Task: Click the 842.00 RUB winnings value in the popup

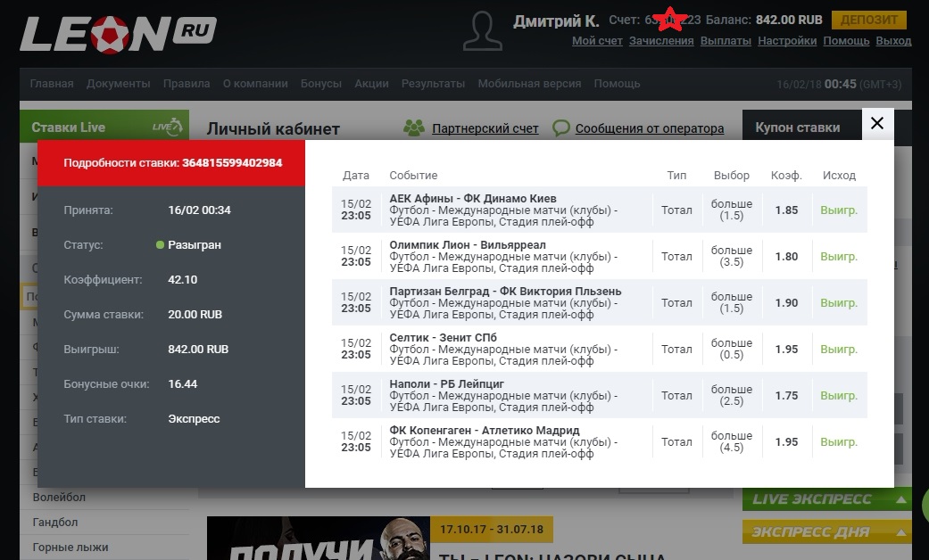Action: click(x=198, y=350)
